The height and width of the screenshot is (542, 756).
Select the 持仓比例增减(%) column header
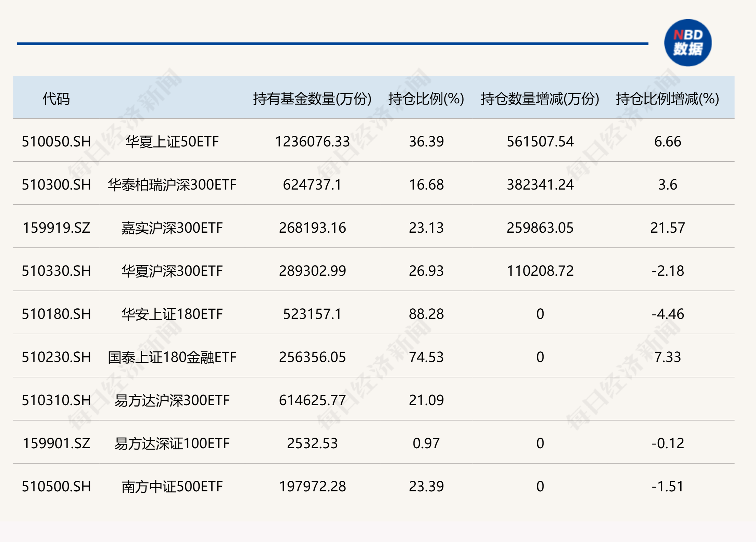click(x=667, y=99)
